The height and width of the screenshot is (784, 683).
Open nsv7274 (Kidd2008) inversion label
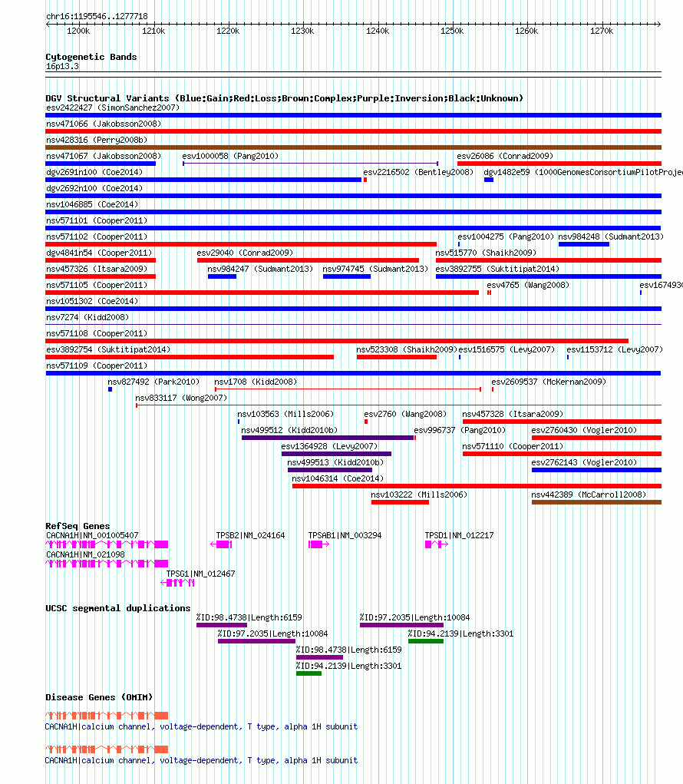(x=87, y=317)
